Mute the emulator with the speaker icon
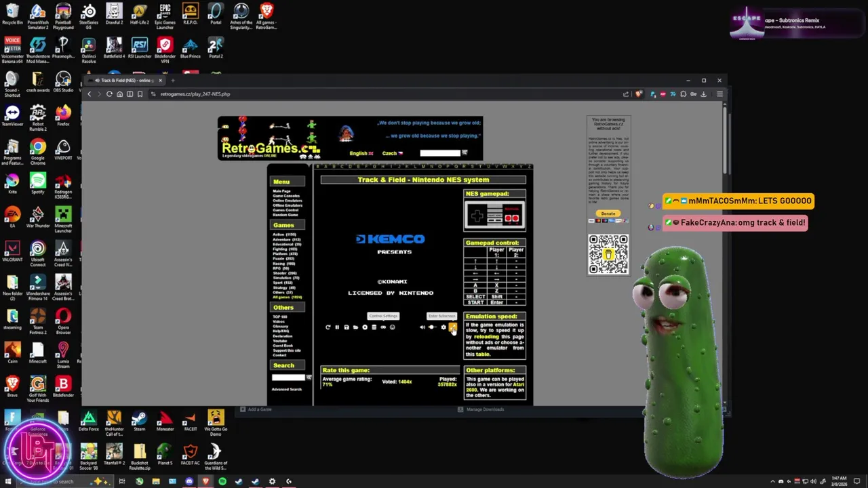The height and width of the screenshot is (488, 868). tap(422, 327)
